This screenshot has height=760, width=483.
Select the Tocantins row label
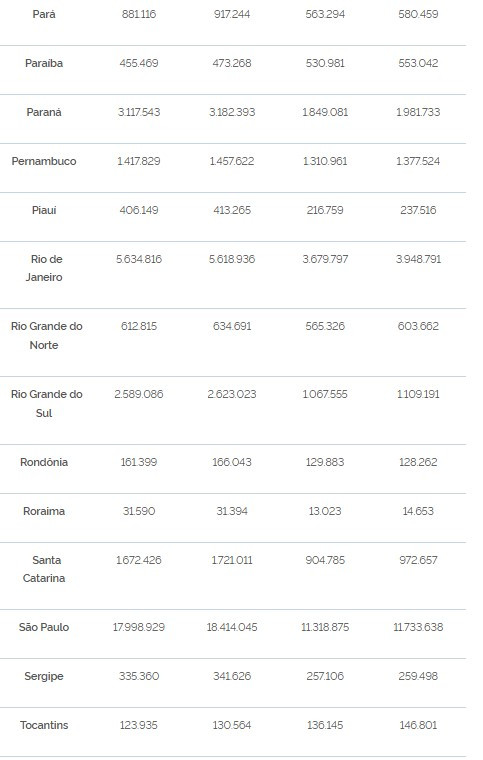[44, 725]
